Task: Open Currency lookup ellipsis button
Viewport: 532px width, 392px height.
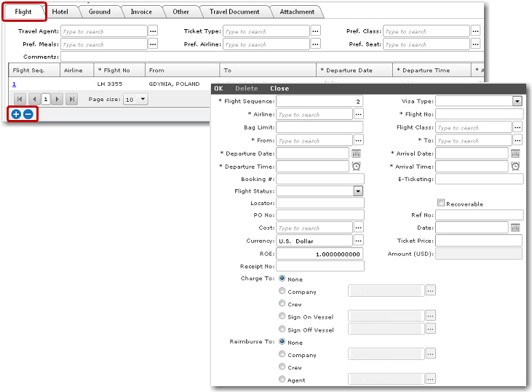Action: [x=358, y=241]
